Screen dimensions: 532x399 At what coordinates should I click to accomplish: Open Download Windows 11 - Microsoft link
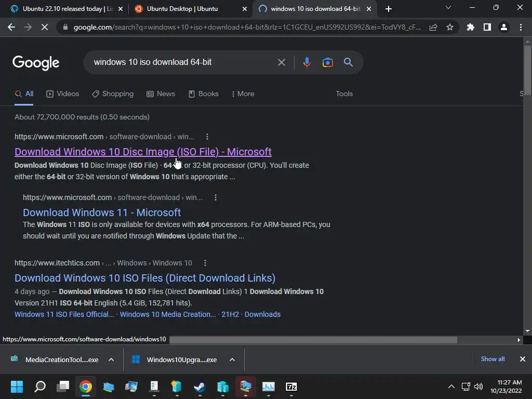pyautogui.click(x=102, y=212)
